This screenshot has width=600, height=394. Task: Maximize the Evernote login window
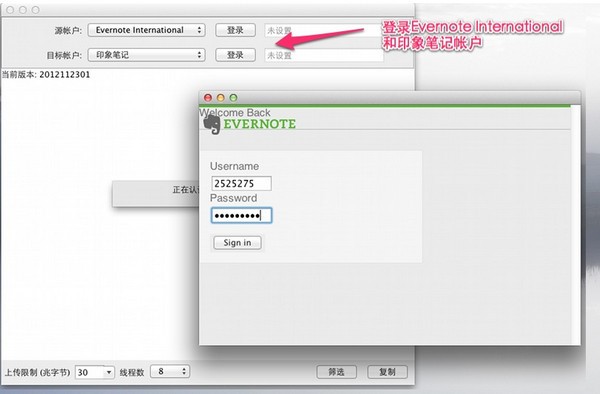(x=233, y=98)
